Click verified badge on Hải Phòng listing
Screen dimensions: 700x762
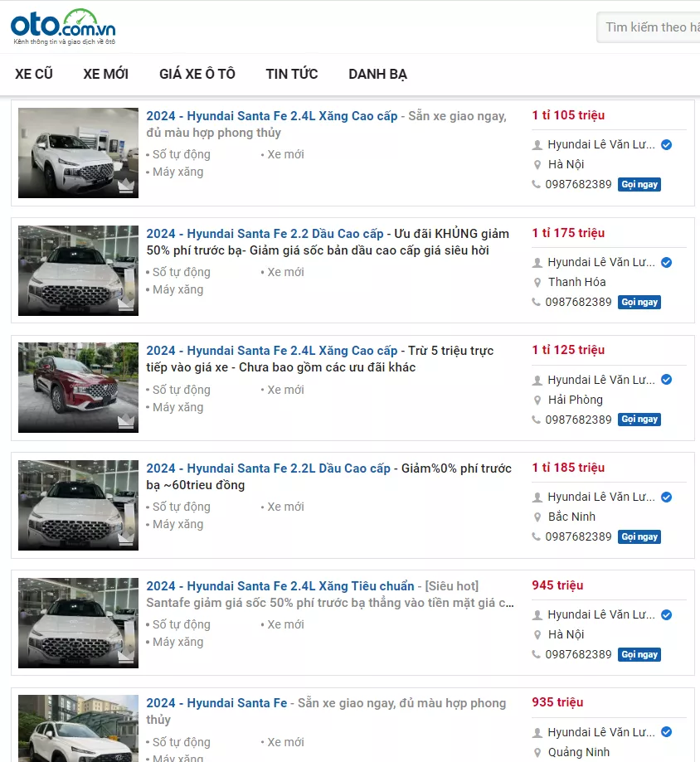667,380
